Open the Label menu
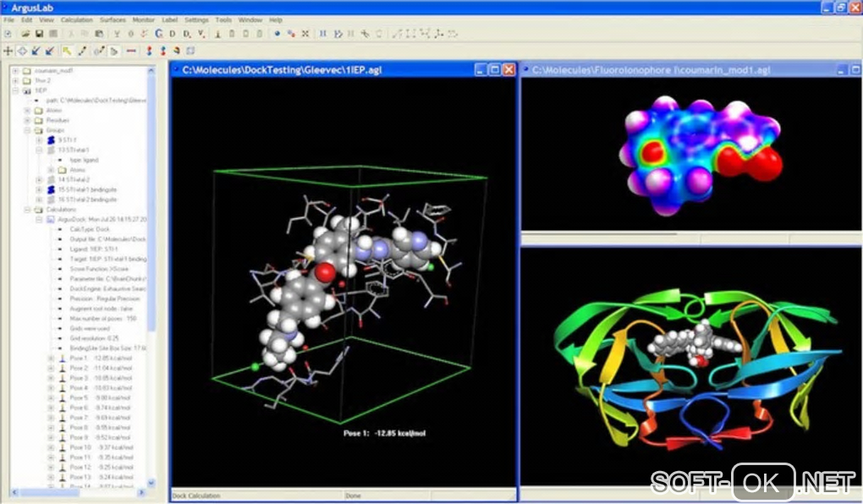The height and width of the screenshot is (504, 863). [169, 19]
